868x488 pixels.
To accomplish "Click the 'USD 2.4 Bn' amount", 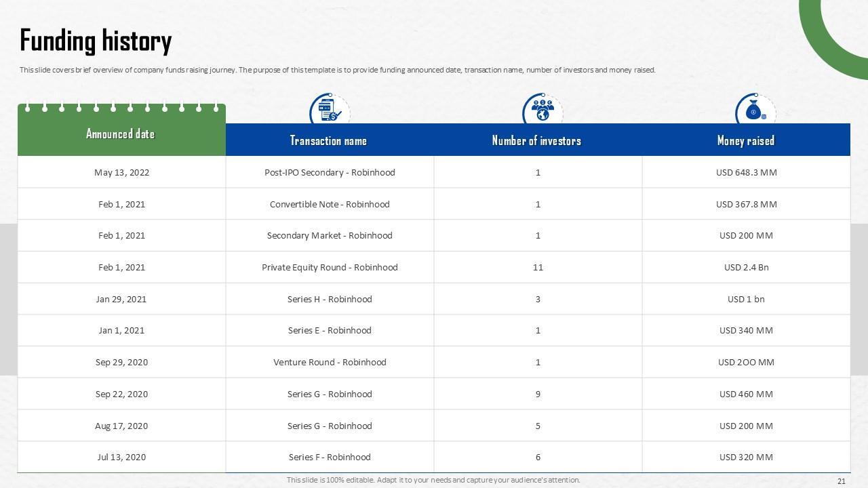I will (746, 267).
